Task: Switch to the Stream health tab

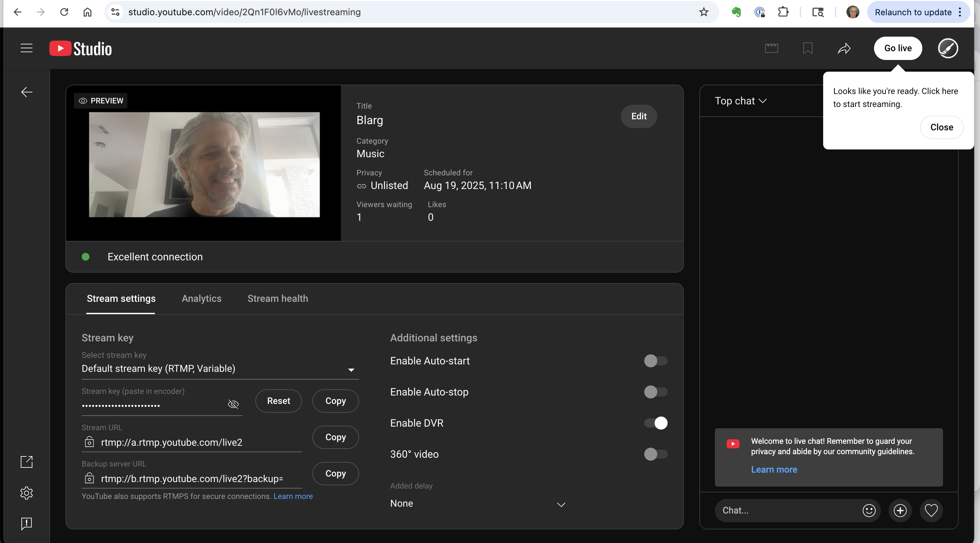Action: tap(278, 299)
